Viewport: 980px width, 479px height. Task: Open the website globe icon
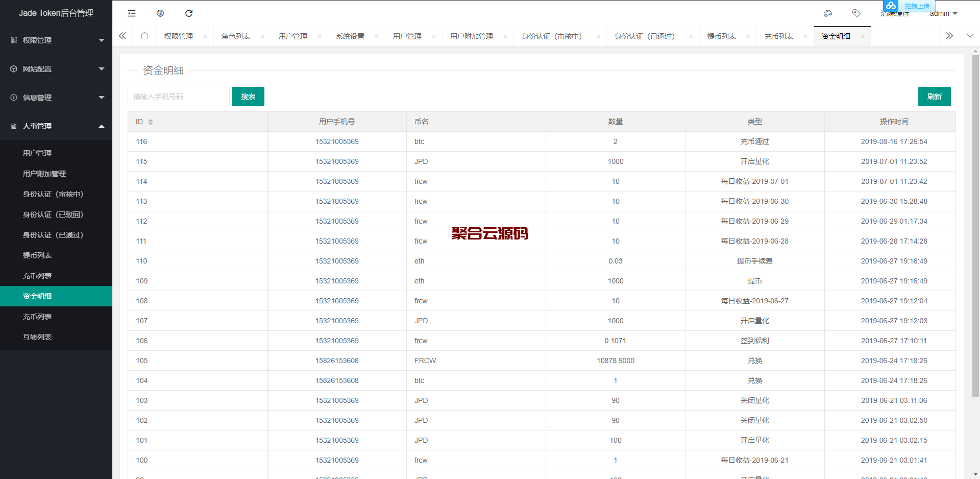[160, 13]
